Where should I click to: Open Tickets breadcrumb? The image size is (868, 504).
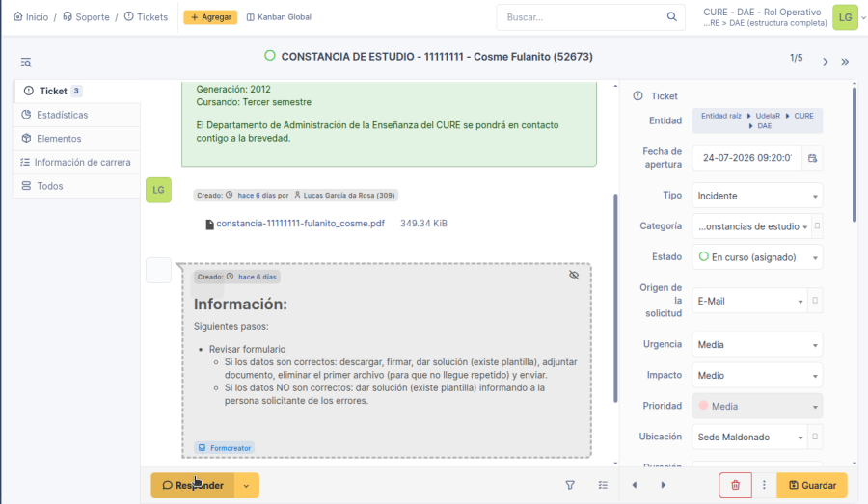tap(147, 17)
